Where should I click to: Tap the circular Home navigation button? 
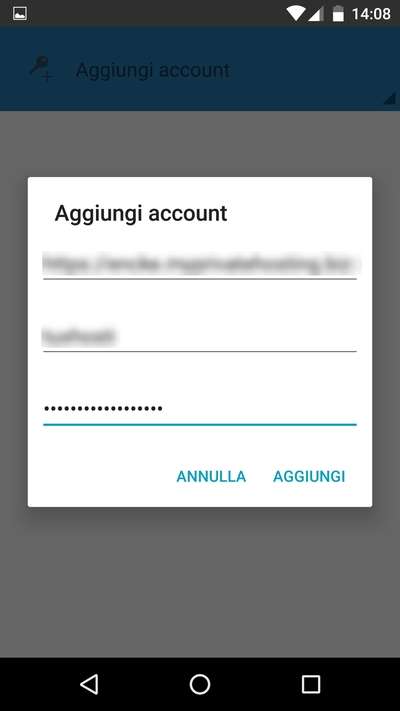pyautogui.click(x=200, y=684)
